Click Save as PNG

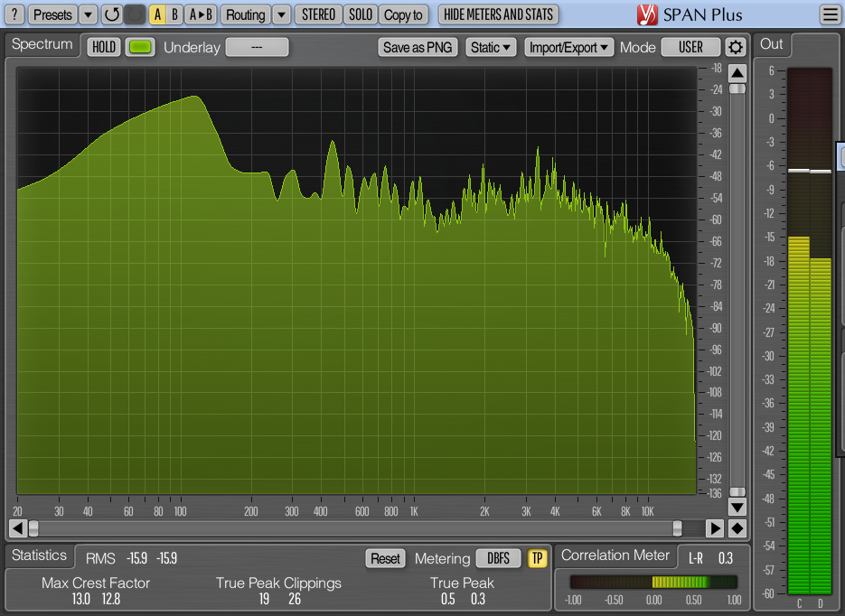[418, 47]
